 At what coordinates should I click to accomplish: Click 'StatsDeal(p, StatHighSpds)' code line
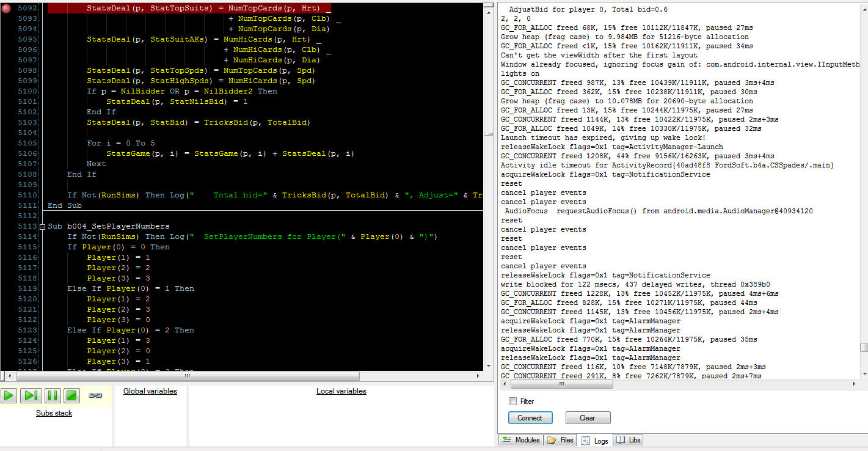[x=202, y=81]
